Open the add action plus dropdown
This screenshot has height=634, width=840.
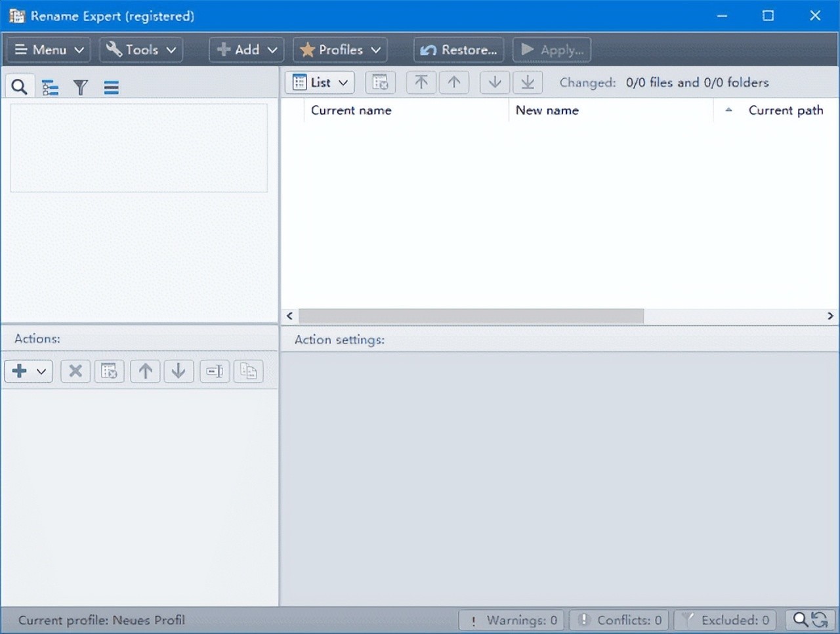point(29,371)
